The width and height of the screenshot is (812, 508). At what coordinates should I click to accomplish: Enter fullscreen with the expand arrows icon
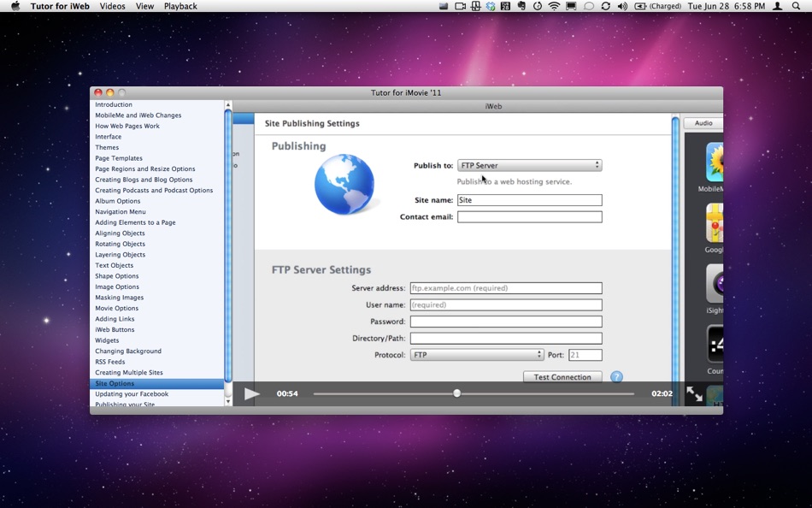tap(694, 394)
